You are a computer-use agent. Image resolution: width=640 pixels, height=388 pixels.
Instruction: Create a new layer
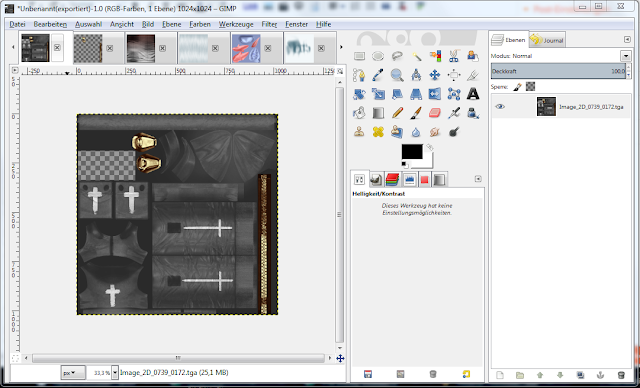pyautogui.click(x=500, y=375)
